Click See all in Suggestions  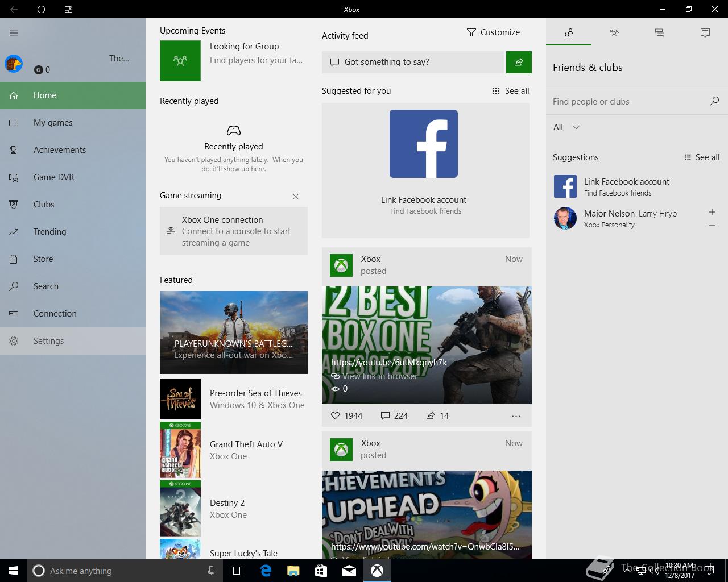point(702,157)
